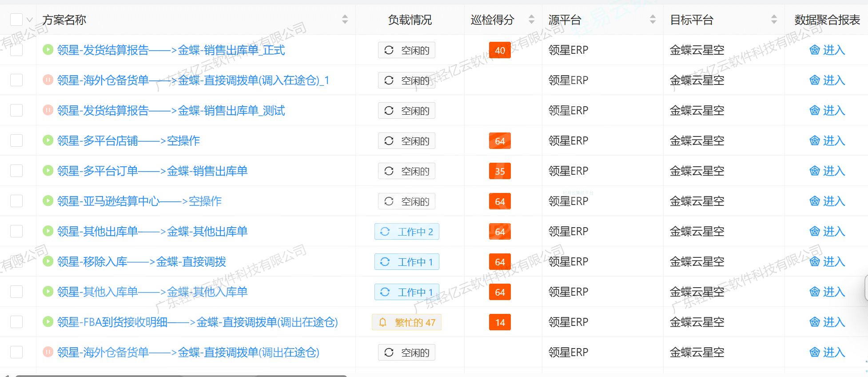Toggle the select-all checkbox in table header
Viewport: 868px width, 377px height.
click(x=16, y=20)
